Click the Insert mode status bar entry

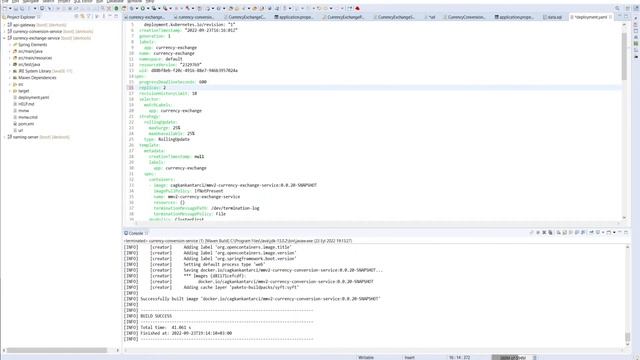click(409, 358)
